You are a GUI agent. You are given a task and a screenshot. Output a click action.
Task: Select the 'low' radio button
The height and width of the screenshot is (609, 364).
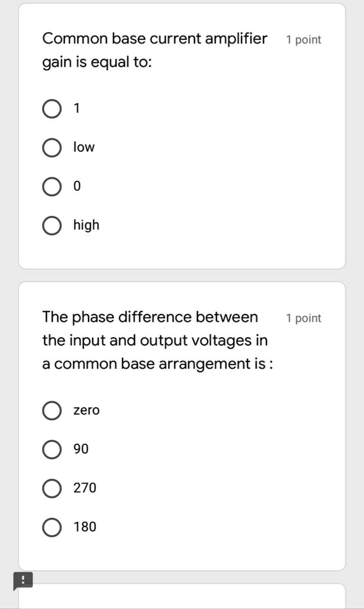(52, 147)
